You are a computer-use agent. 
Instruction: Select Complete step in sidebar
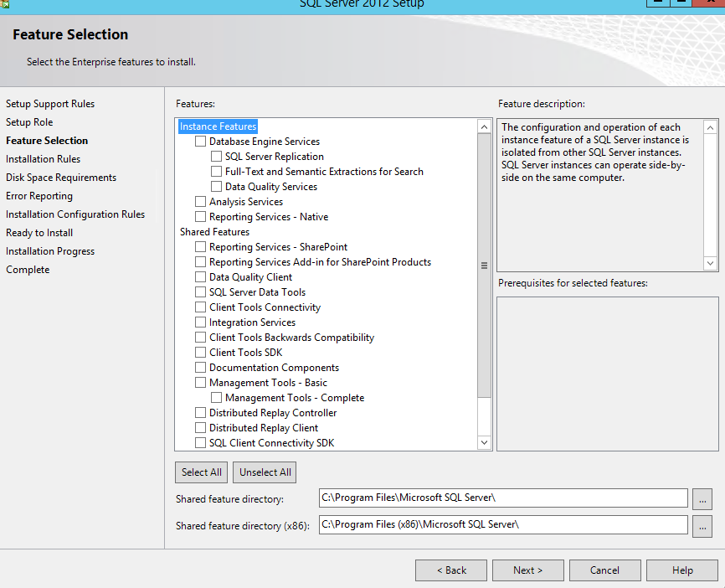click(x=28, y=270)
